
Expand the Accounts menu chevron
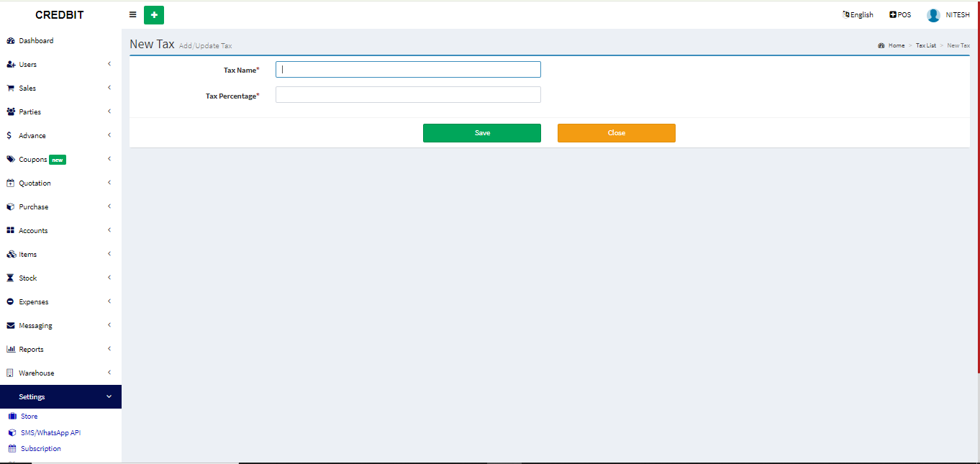[109, 230]
